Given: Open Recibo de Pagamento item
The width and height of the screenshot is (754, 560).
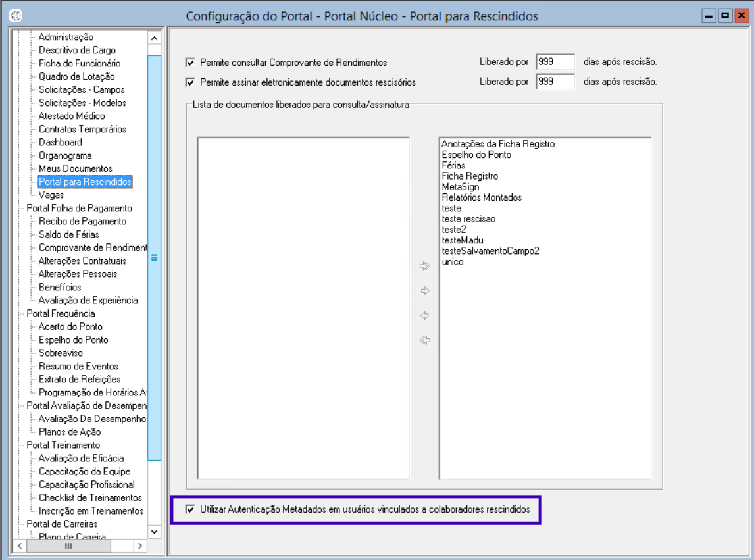Looking at the screenshot, I should click(82, 221).
